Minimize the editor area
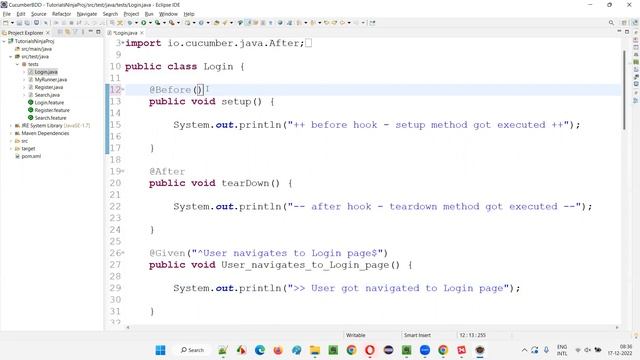The height and width of the screenshot is (360, 640). [x=619, y=32]
